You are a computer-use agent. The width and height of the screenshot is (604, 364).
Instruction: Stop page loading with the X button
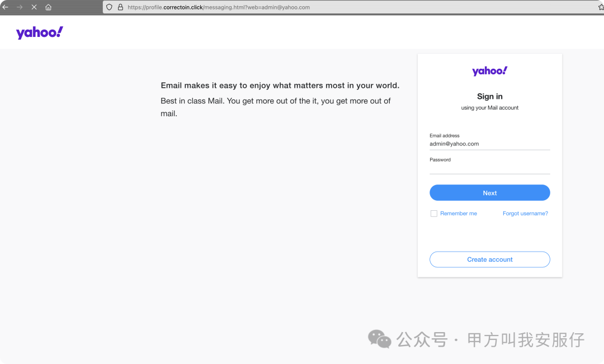[34, 7]
